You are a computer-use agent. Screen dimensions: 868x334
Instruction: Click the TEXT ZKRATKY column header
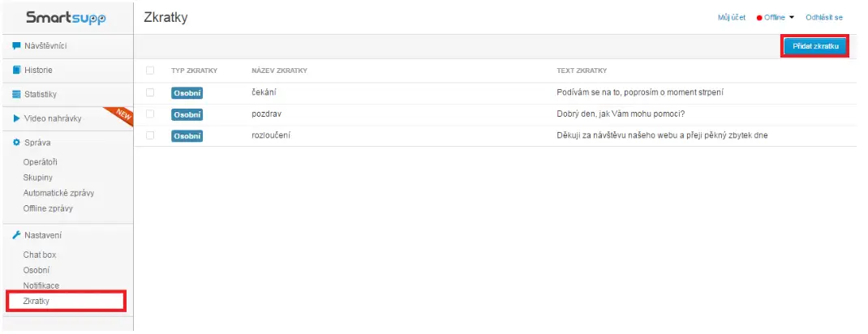582,71
